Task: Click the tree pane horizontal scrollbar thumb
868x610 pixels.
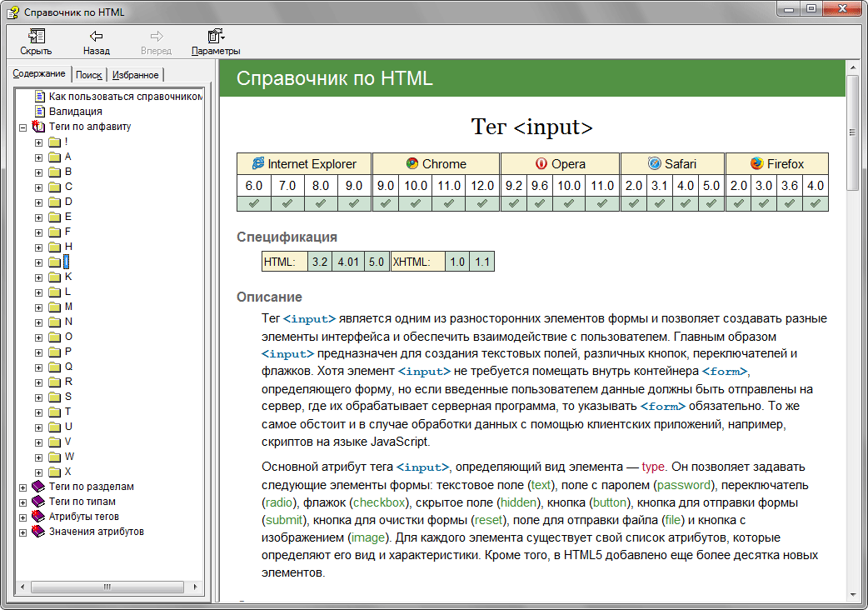Action: tap(107, 587)
